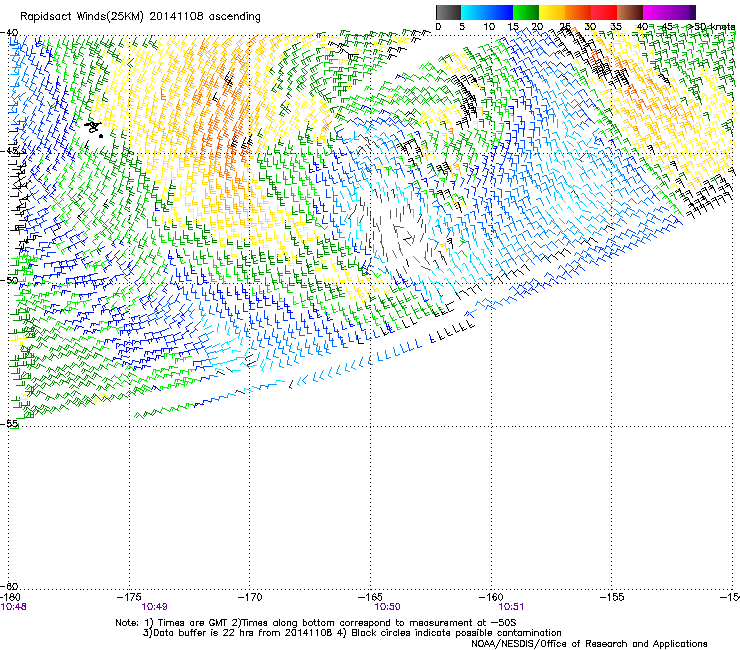Click the '-155' longitude axis label
Image resolution: width=740 pixels, height=650 pixels.
click(612, 597)
